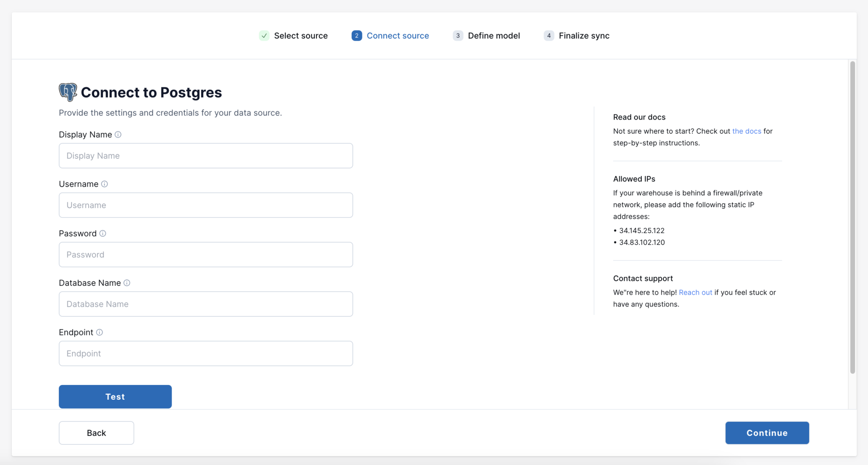
Task: Go back using the Back button
Action: [96, 432]
